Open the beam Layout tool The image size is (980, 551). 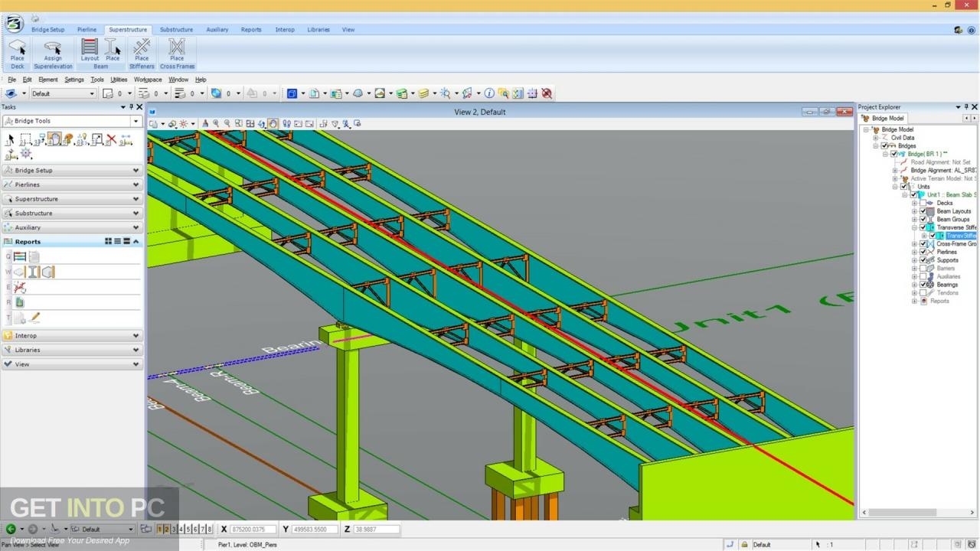pyautogui.click(x=90, y=51)
